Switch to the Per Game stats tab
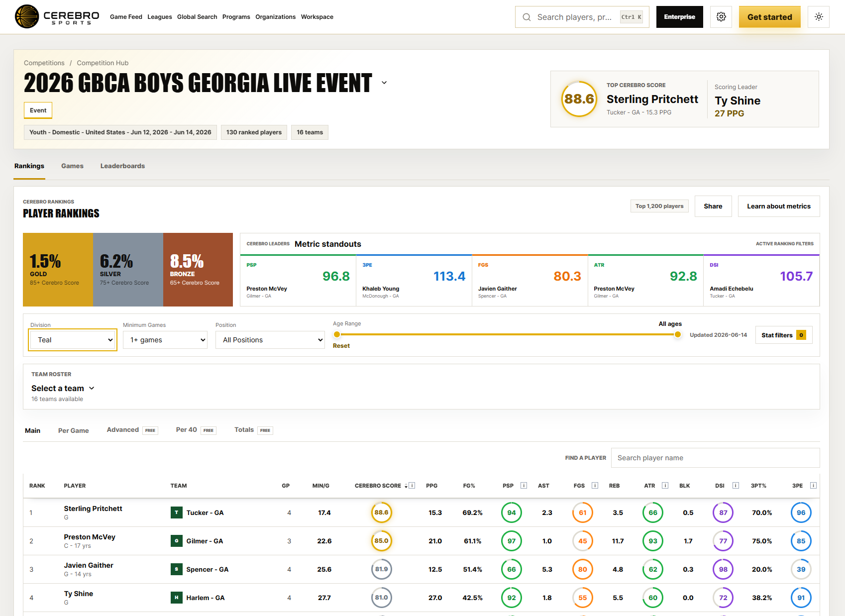Screen dimensions: 845x616 pyautogui.click(x=74, y=430)
